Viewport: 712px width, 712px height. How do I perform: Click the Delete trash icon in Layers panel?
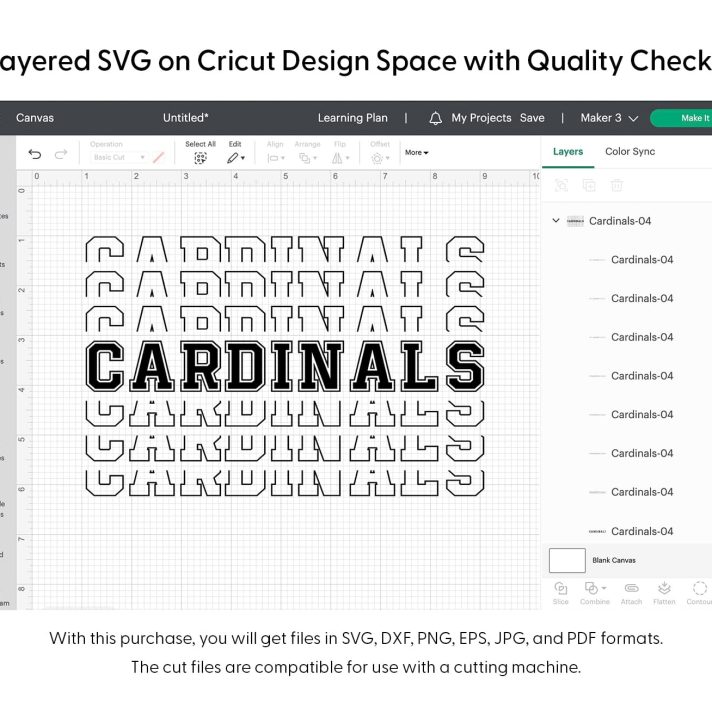617,185
